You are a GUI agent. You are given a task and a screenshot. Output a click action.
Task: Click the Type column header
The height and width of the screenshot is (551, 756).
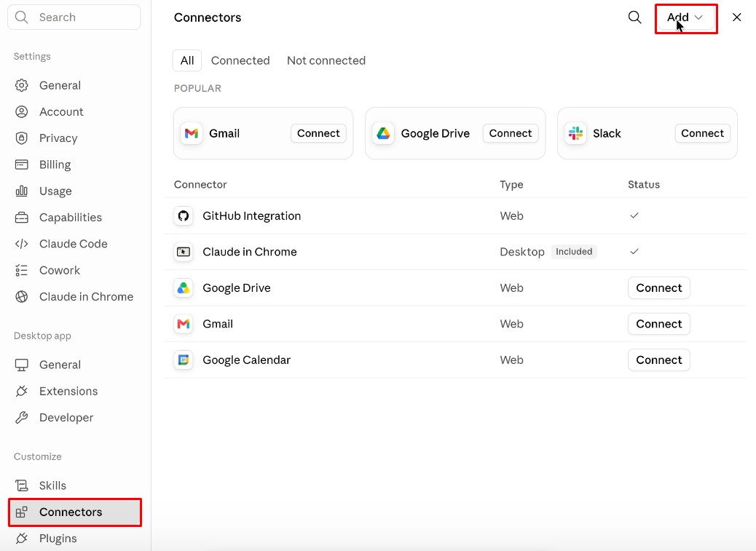[511, 185]
